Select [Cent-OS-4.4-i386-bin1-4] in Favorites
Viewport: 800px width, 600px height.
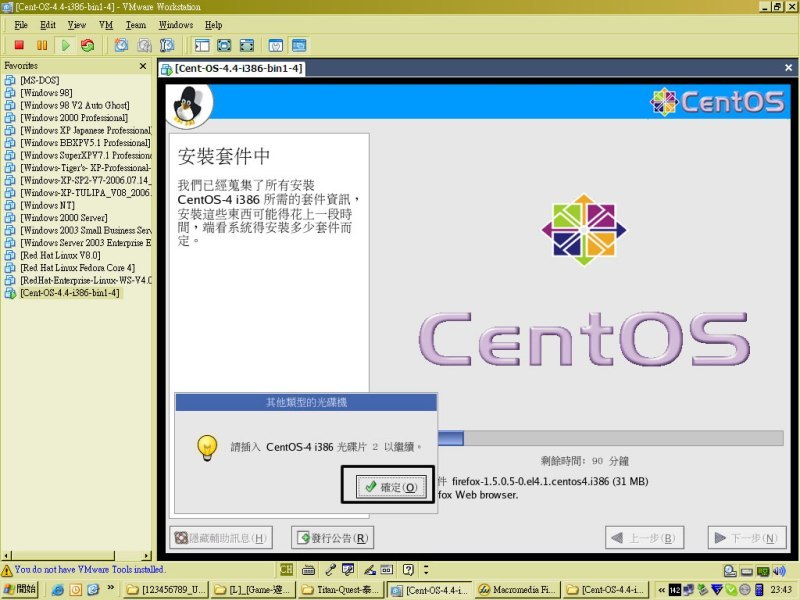[70, 293]
